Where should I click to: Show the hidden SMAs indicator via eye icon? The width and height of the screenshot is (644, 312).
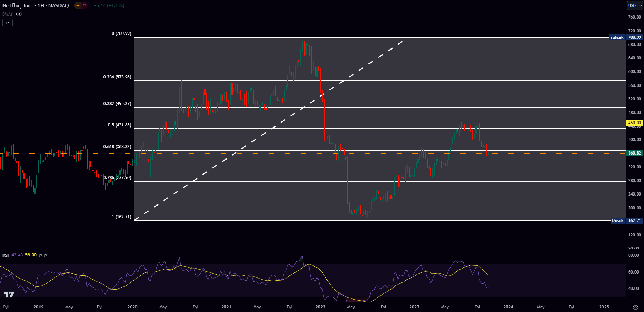(19, 14)
